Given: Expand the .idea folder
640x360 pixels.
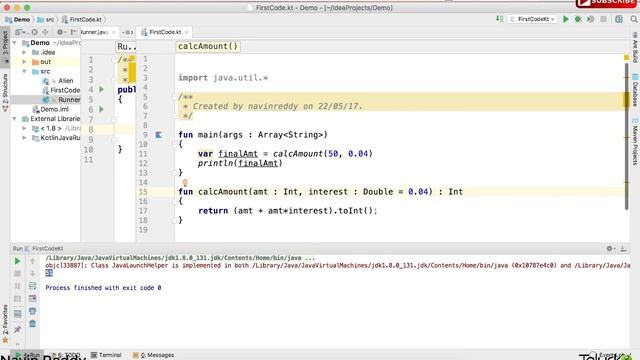Looking at the screenshot, I should (x=24, y=52).
